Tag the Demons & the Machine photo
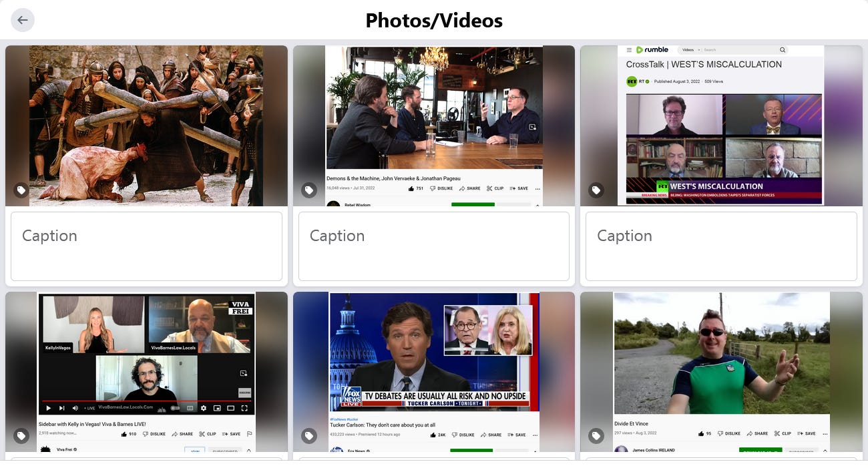The width and height of the screenshot is (868, 468). click(308, 190)
